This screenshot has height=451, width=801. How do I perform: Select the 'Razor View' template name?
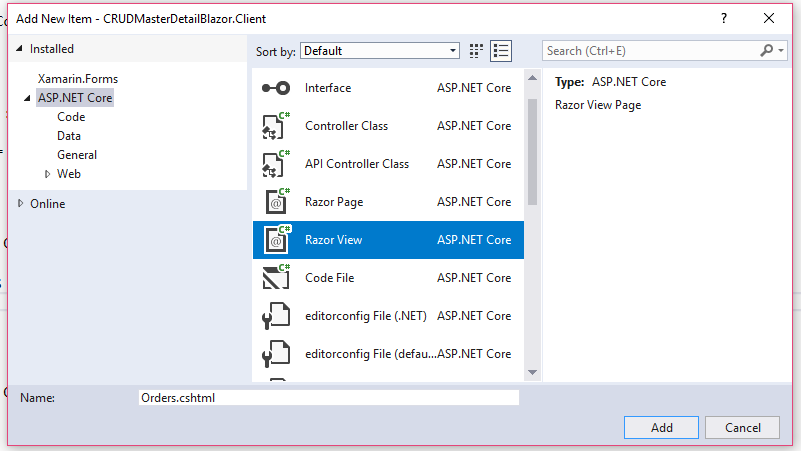[x=334, y=240]
